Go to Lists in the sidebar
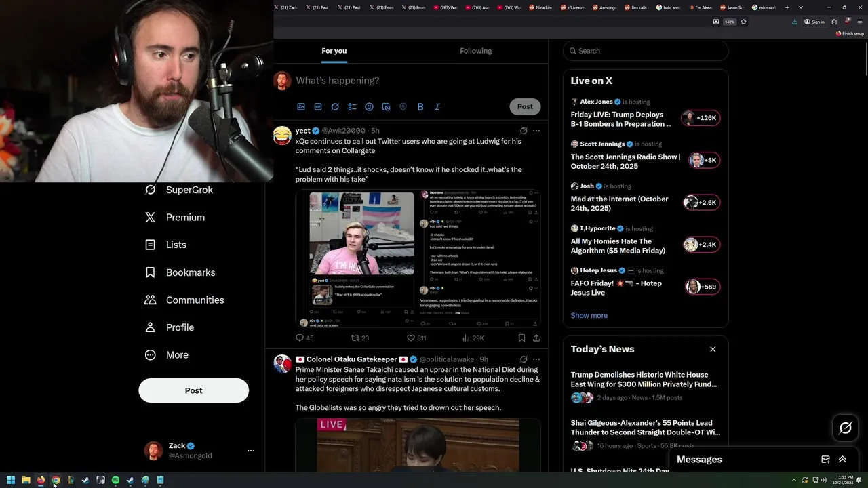 [166, 245]
